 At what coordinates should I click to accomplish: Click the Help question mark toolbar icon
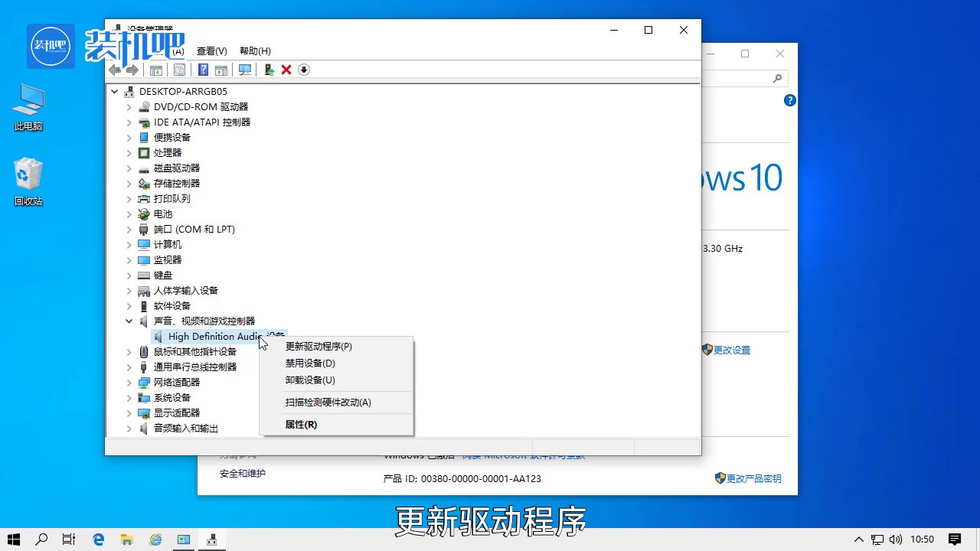pos(203,70)
